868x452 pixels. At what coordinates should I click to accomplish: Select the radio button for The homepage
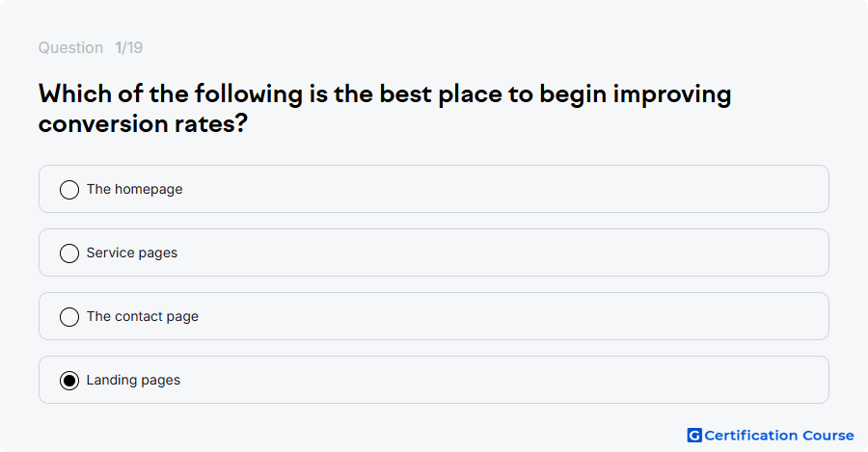69,190
